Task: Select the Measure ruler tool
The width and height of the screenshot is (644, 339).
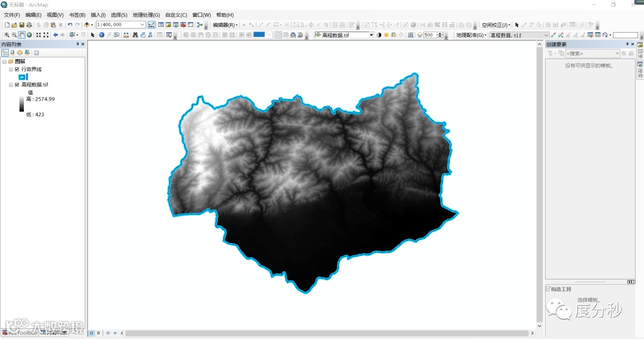Action: click(x=126, y=35)
